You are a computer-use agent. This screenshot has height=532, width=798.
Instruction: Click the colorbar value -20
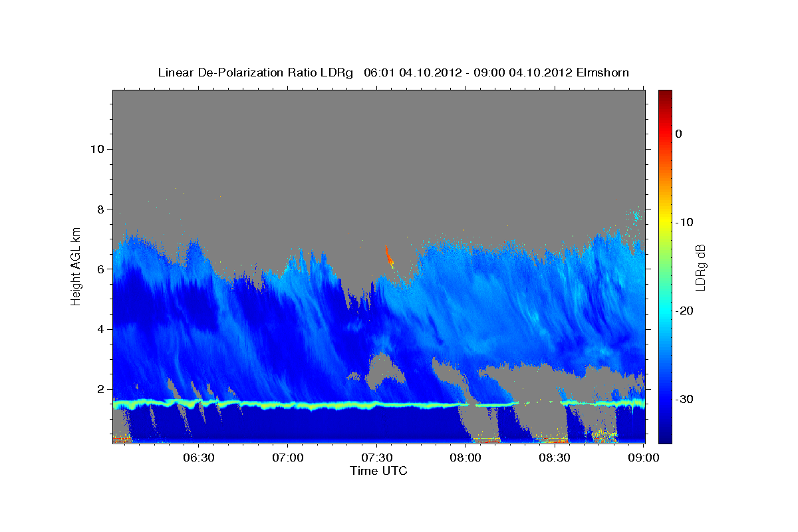684,311
